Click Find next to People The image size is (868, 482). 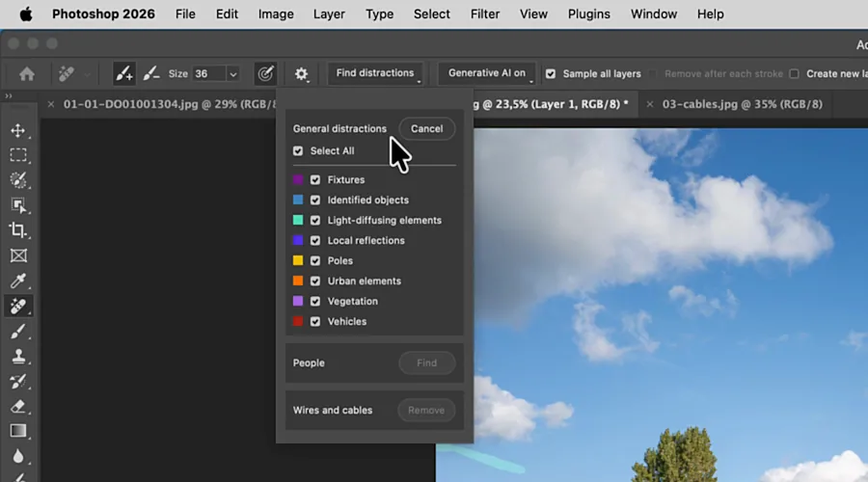point(427,363)
